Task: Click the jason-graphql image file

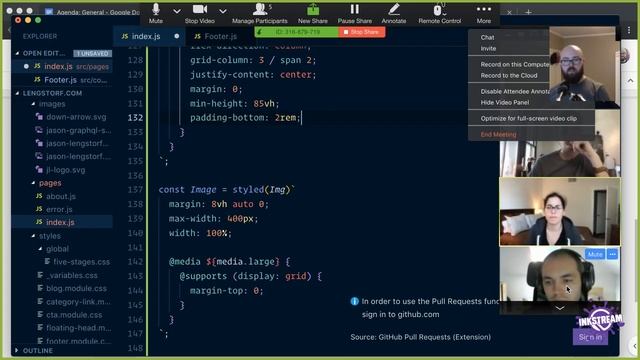Action: point(78,130)
